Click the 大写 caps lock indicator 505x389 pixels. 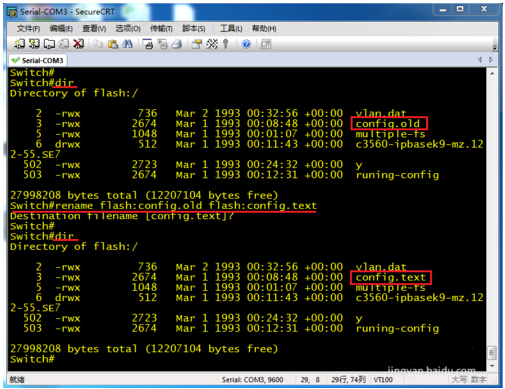459,380
